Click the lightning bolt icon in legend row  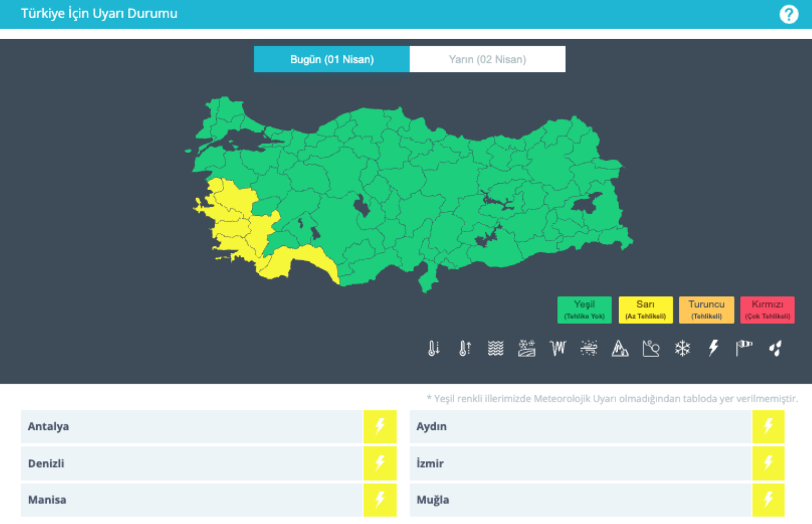coord(713,348)
